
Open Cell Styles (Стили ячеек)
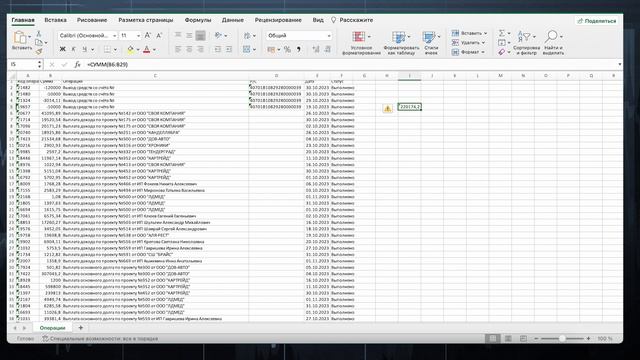coord(431,42)
